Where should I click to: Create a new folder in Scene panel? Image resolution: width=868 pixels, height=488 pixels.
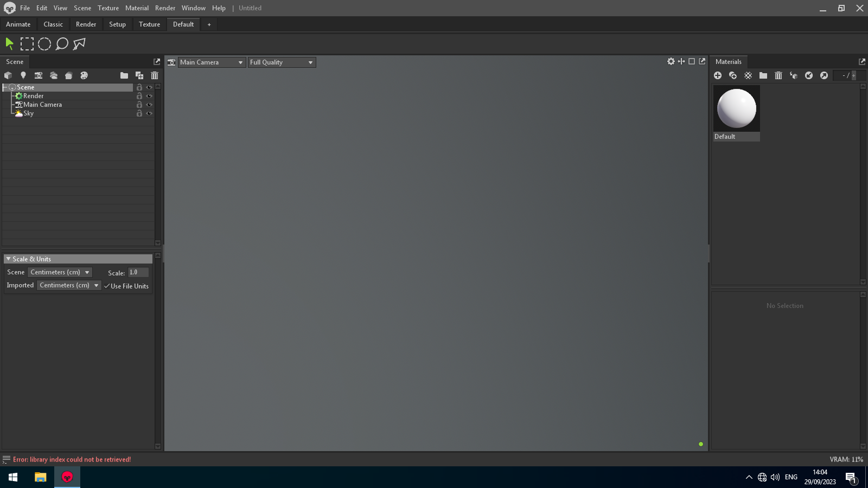tap(124, 75)
